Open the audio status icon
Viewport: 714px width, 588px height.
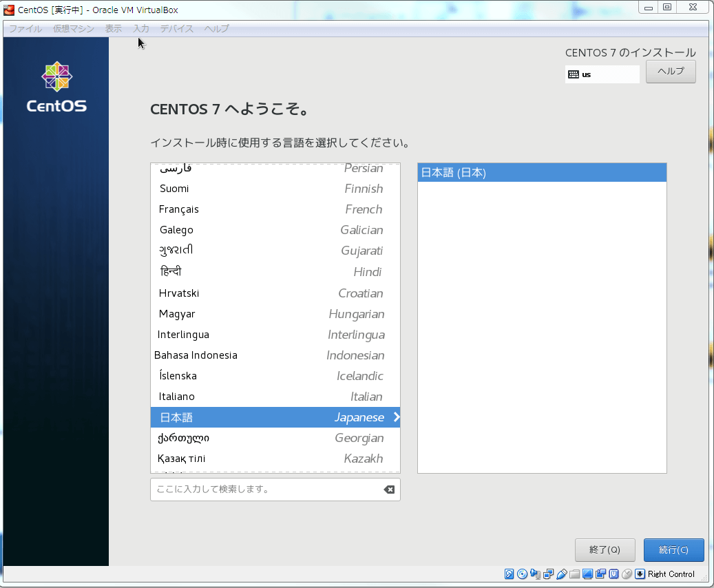pyautogui.click(x=535, y=574)
